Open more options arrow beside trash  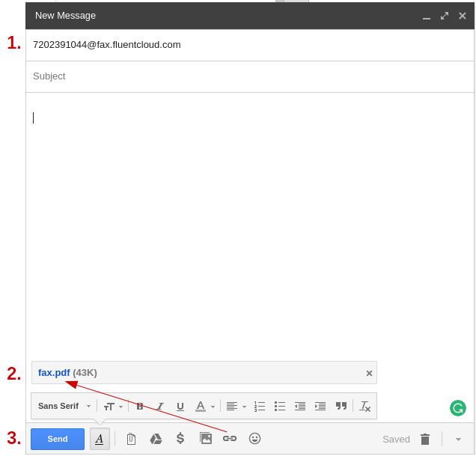tap(458, 440)
